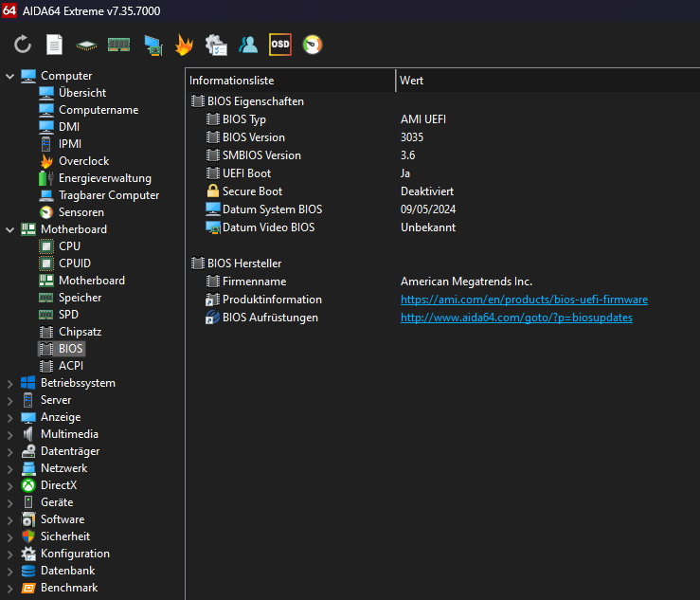The height and width of the screenshot is (600, 700).
Task: Click the Sicherheit shield icon
Action: [x=28, y=536]
